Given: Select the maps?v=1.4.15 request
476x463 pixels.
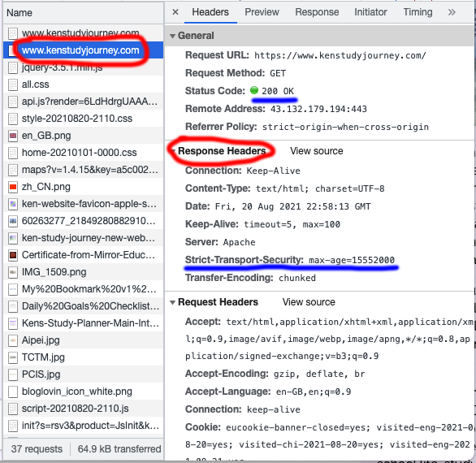Looking at the screenshot, I should point(84,170).
